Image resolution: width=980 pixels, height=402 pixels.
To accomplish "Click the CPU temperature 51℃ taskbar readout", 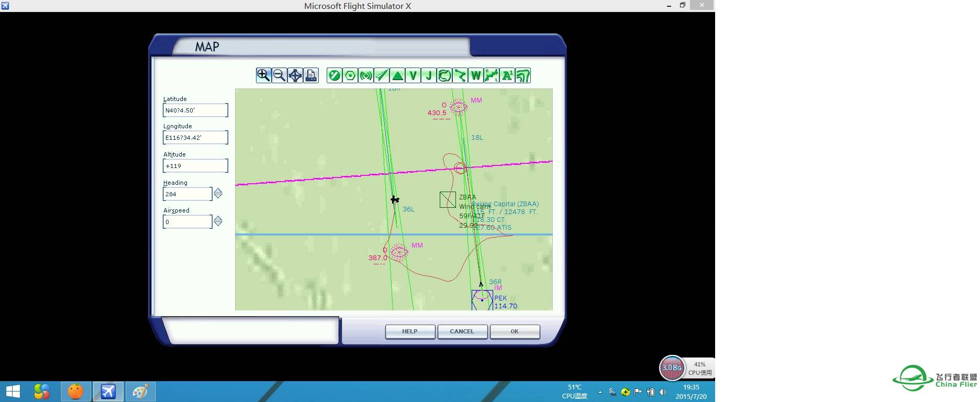I will [575, 392].
